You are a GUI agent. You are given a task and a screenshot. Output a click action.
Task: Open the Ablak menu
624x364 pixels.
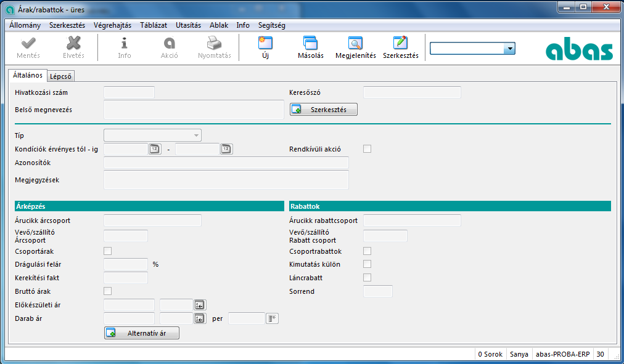click(219, 25)
